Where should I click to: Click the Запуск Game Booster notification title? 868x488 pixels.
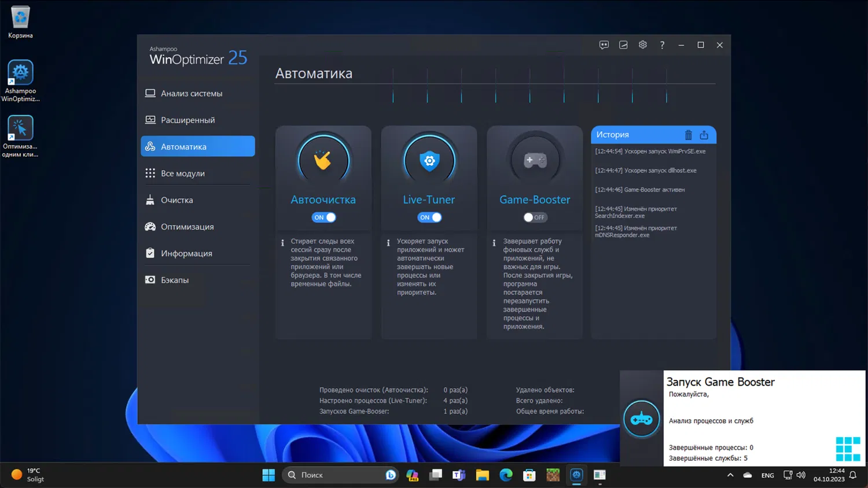click(x=720, y=382)
